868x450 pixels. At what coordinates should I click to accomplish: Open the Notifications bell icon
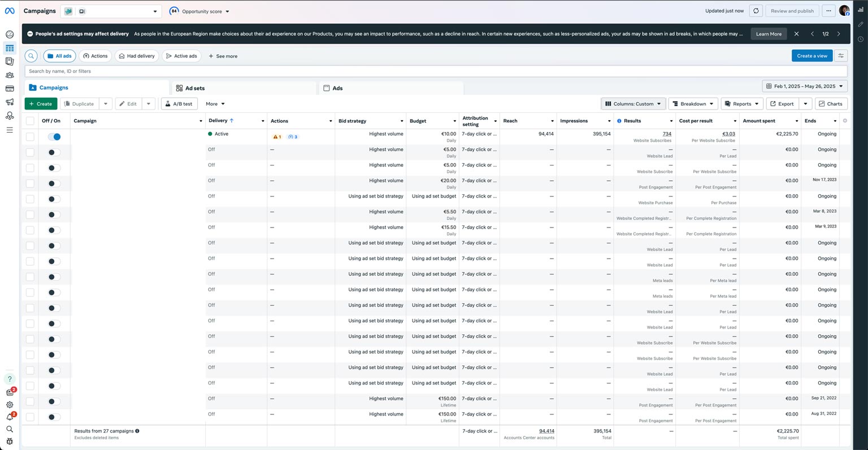pos(10,417)
